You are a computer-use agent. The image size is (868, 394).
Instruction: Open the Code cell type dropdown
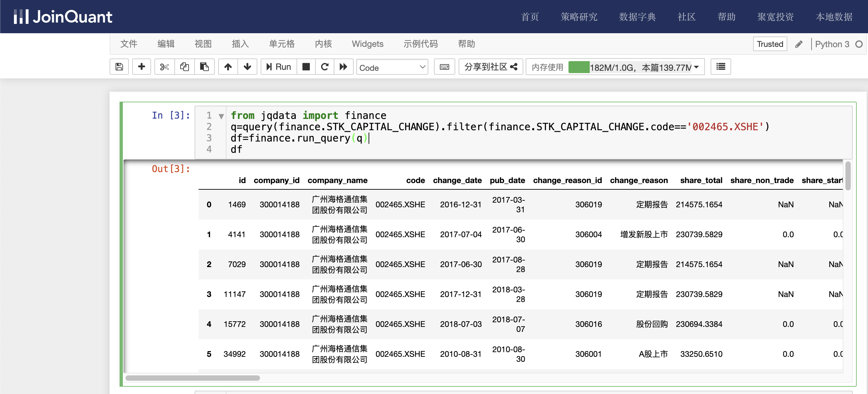[x=392, y=67]
